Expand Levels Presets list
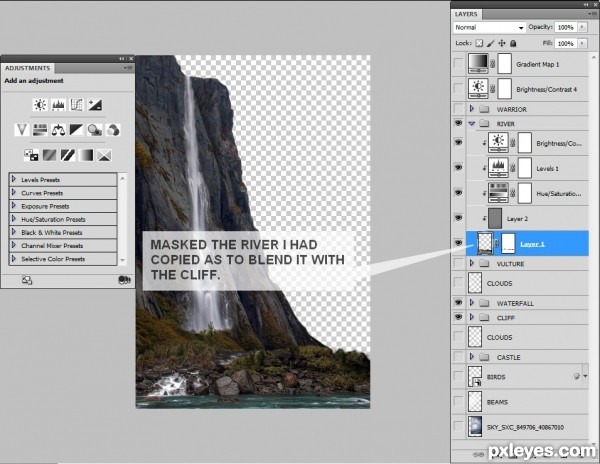The image size is (600, 464). pyautogui.click(x=14, y=179)
